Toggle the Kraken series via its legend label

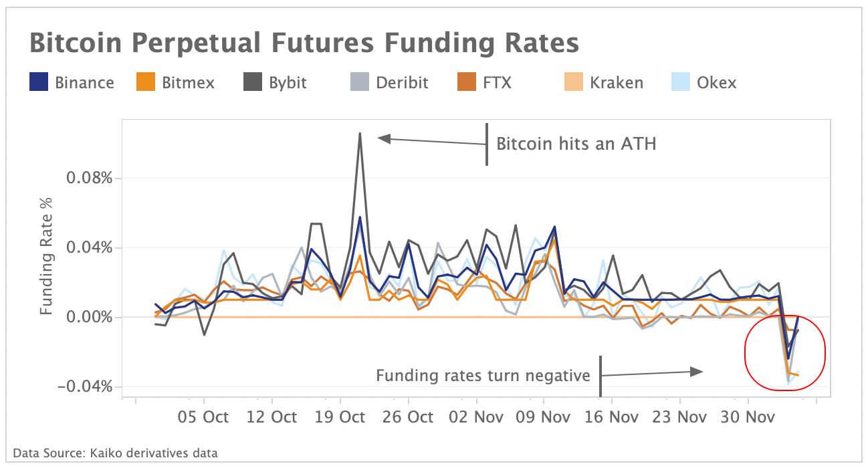pos(616,83)
